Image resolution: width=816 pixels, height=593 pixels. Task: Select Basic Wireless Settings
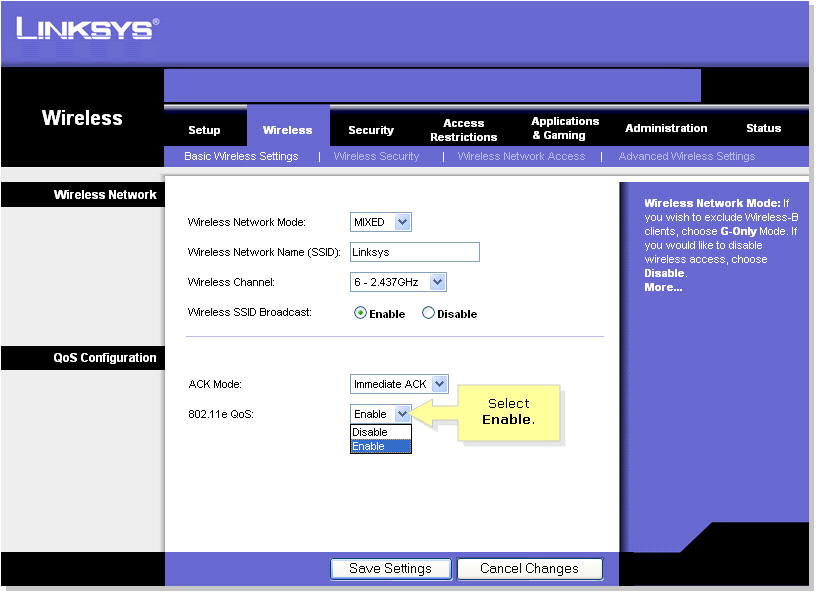pyautogui.click(x=241, y=156)
